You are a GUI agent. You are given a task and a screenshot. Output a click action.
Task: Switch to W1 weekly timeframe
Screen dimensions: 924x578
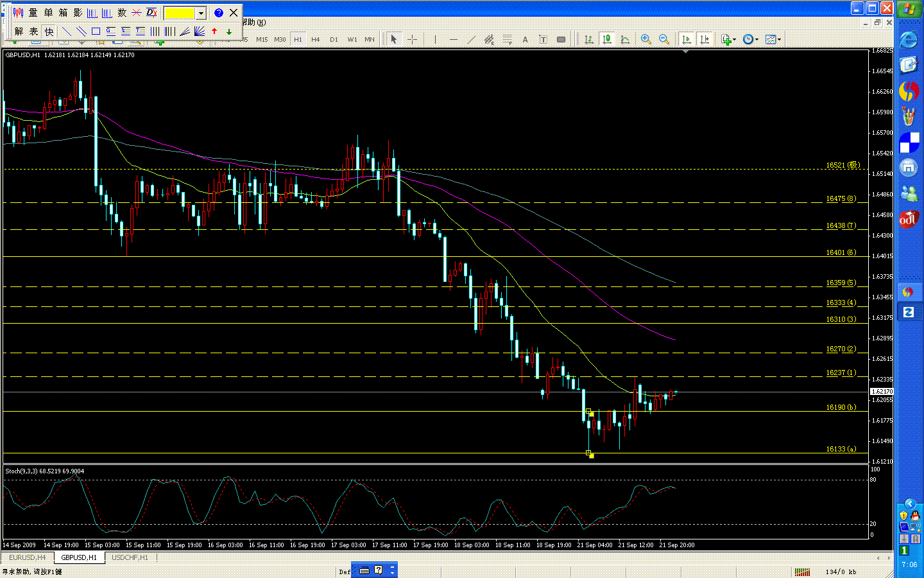(x=352, y=39)
